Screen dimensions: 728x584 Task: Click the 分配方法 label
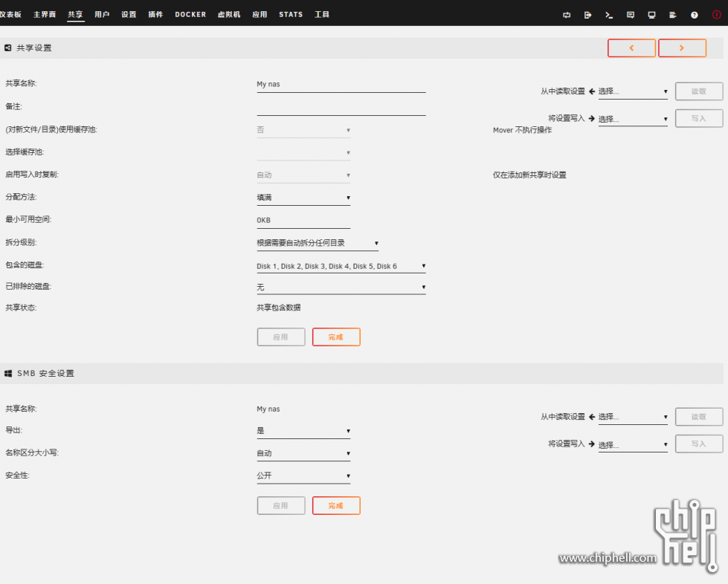(21, 197)
